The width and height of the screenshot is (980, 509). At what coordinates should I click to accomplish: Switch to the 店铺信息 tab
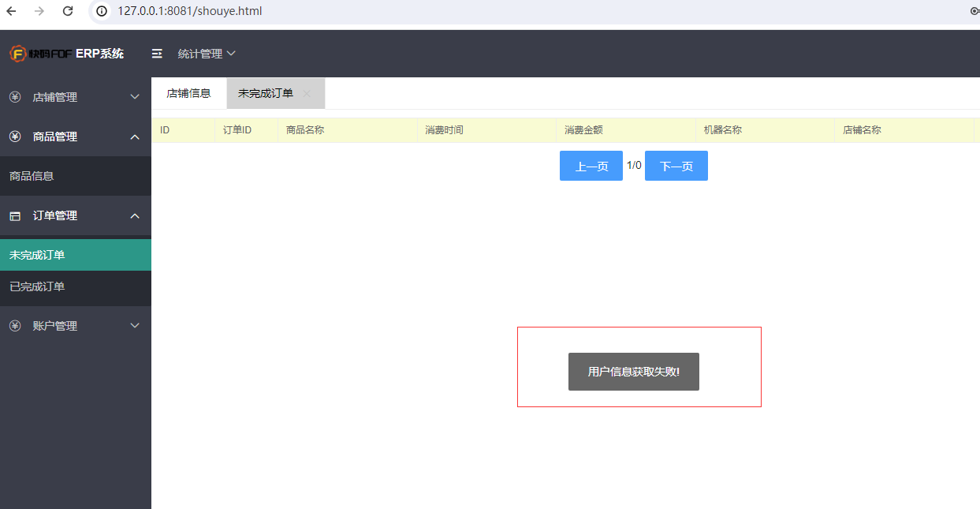click(x=188, y=93)
